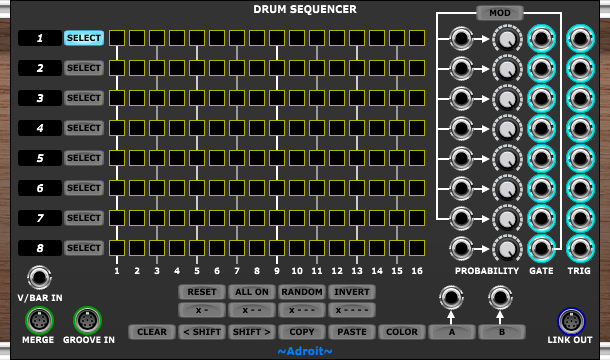Click row 8 probability mod input jack

pyautogui.click(x=461, y=248)
